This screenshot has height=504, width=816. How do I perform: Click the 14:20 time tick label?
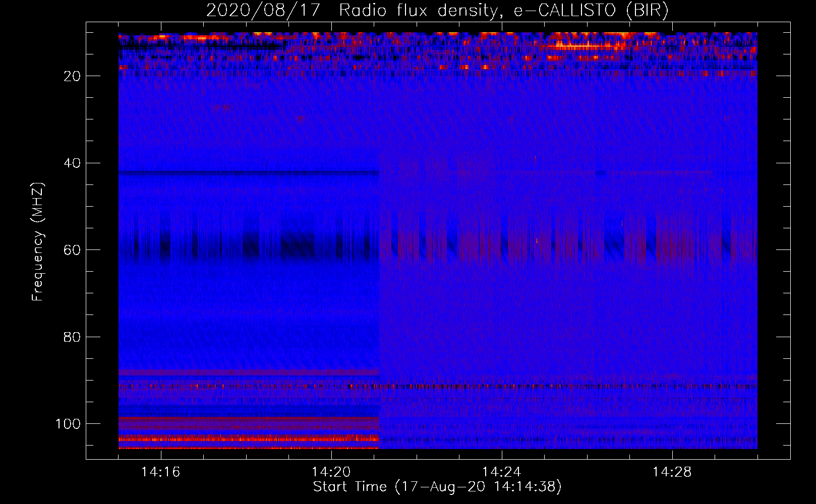331,472
